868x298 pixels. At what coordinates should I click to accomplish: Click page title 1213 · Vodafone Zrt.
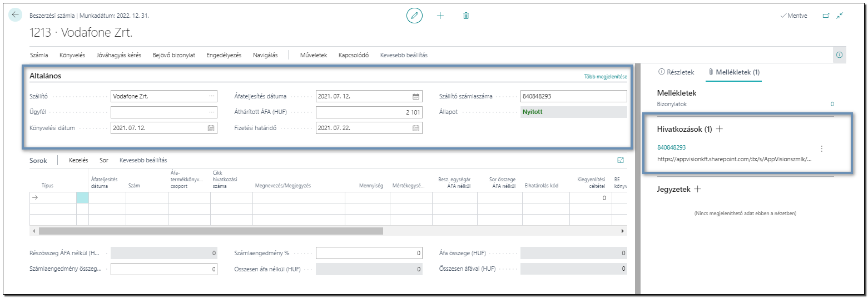tap(81, 33)
